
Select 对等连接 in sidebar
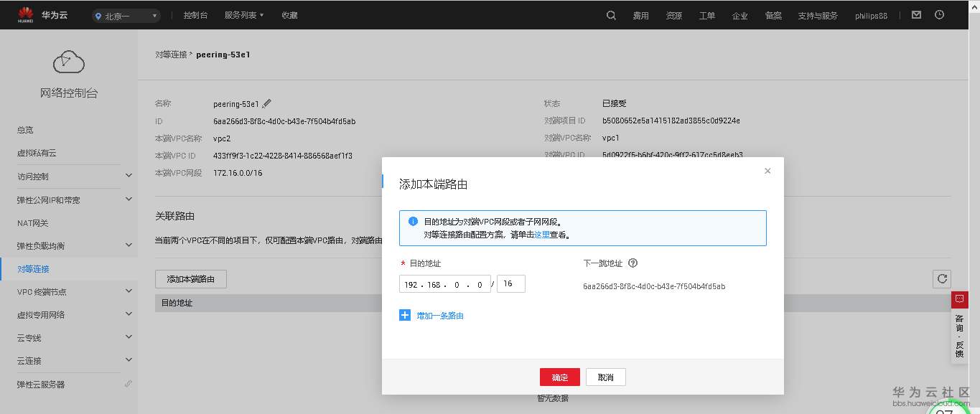(33, 268)
